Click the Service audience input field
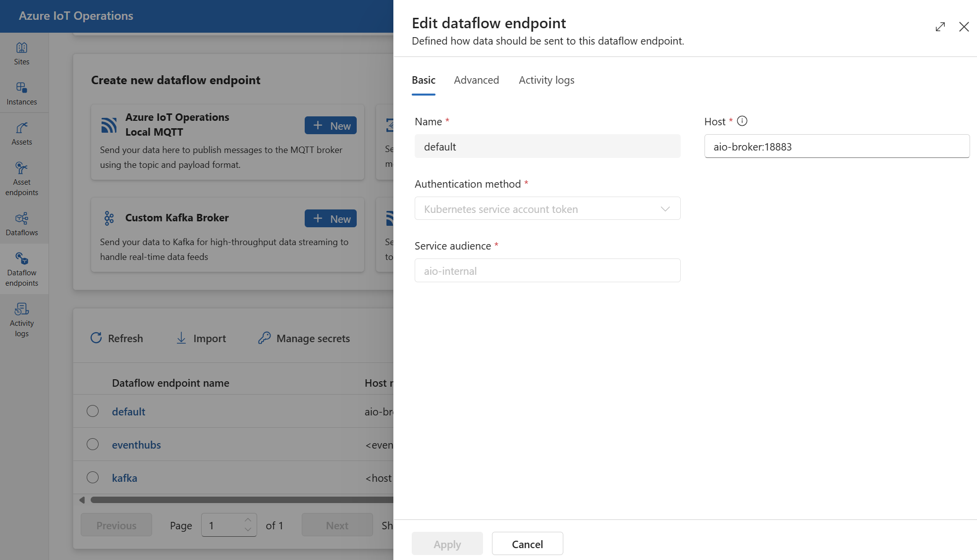 coord(547,270)
